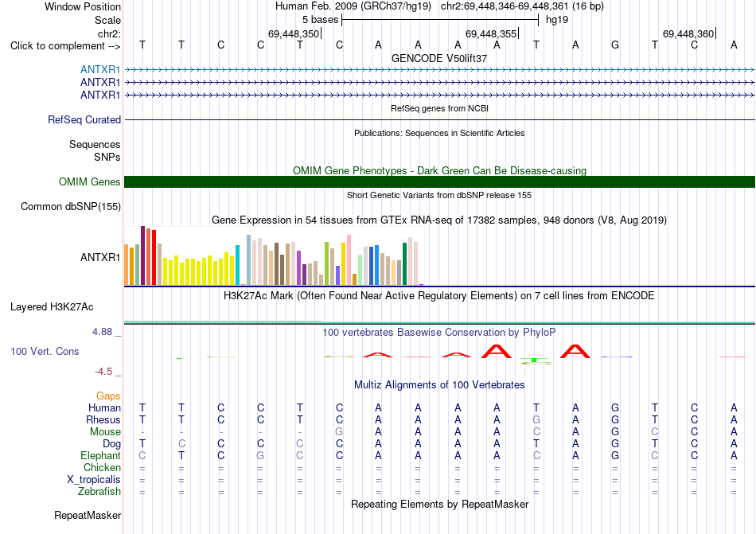Click the 100 Vert. Cons track label
The image size is (756, 534).
[45, 351]
